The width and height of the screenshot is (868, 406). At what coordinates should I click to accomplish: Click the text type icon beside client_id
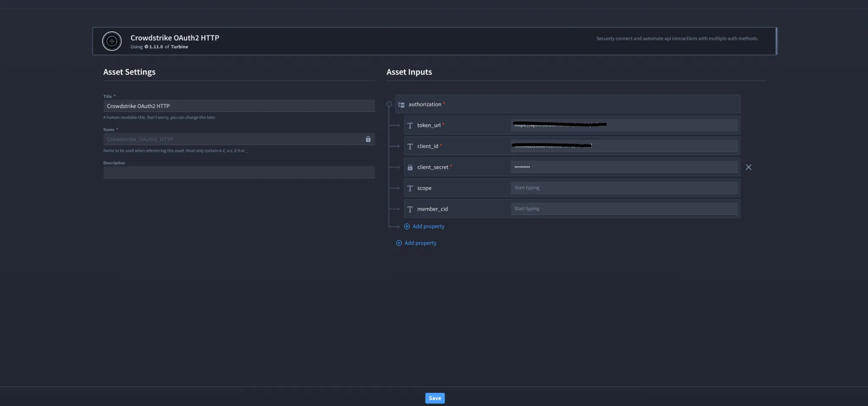[410, 146]
